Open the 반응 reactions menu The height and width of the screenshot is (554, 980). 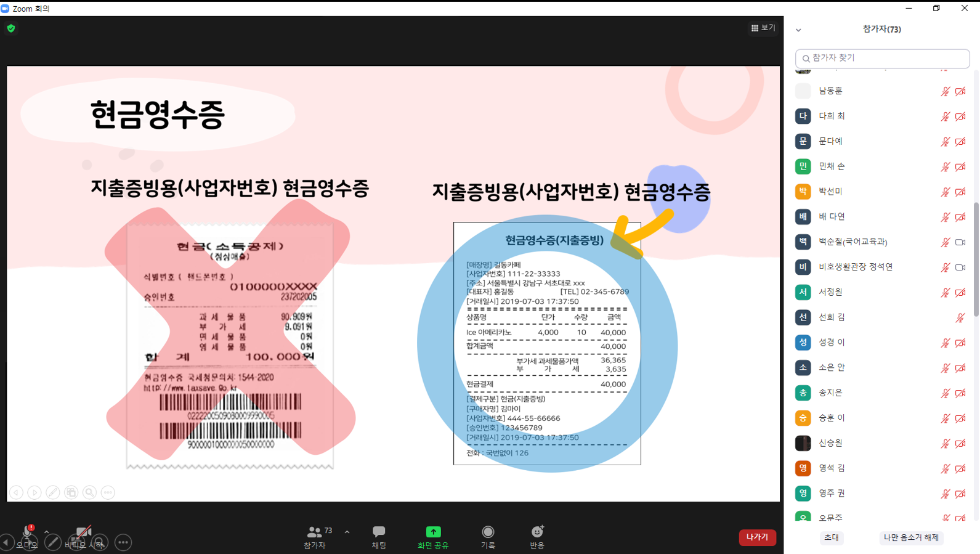[537, 537]
